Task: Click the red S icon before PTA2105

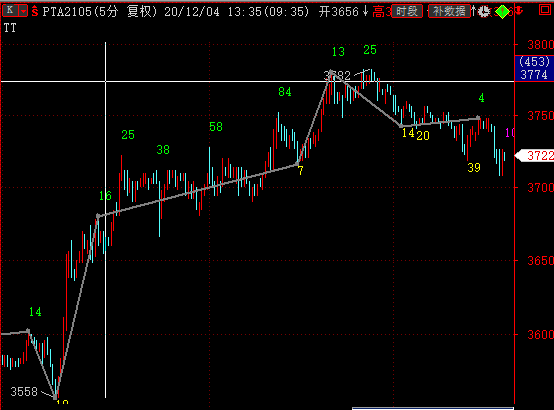Action: click(35, 12)
